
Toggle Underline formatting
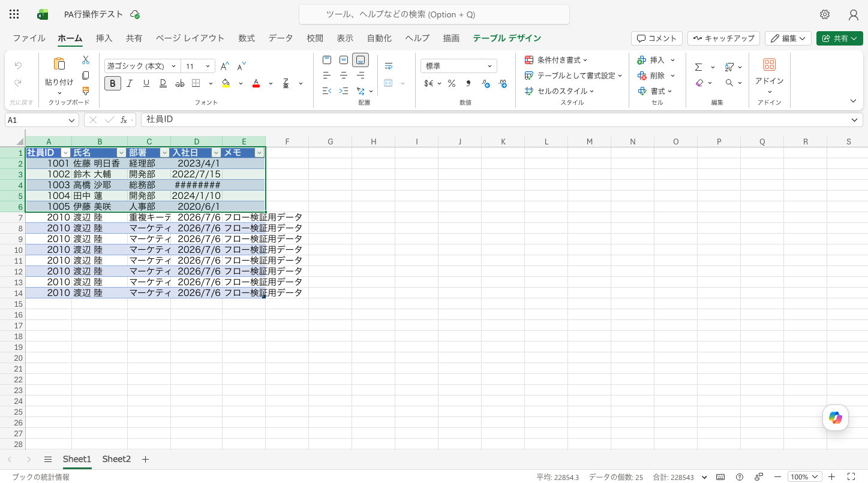point(146,83)
